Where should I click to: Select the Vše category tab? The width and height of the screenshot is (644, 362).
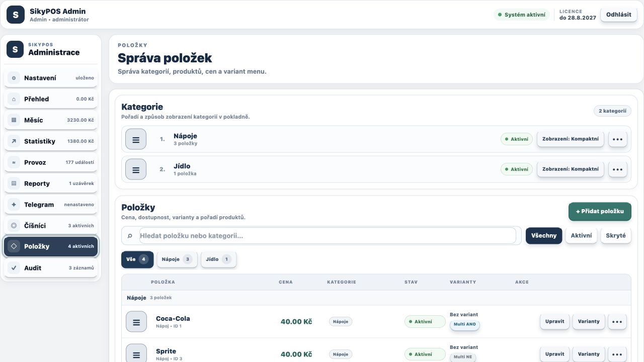[137, 259]
